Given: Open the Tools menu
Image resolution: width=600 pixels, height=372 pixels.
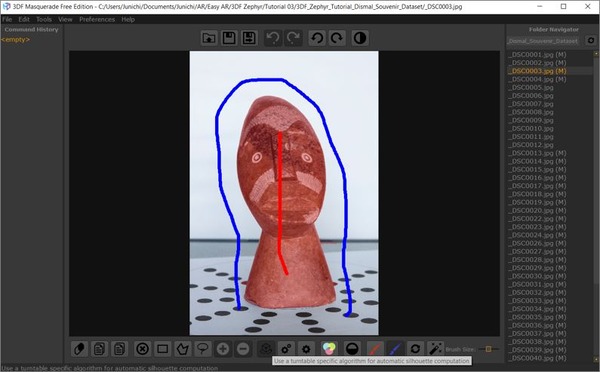Looking at the screenshot, I should point(44,19).
